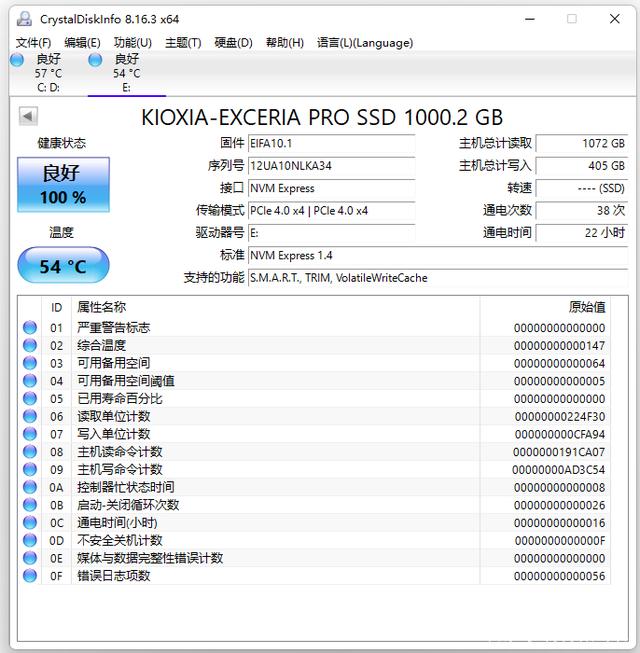Open the 主题(T) menu

[x=183, y=42]
